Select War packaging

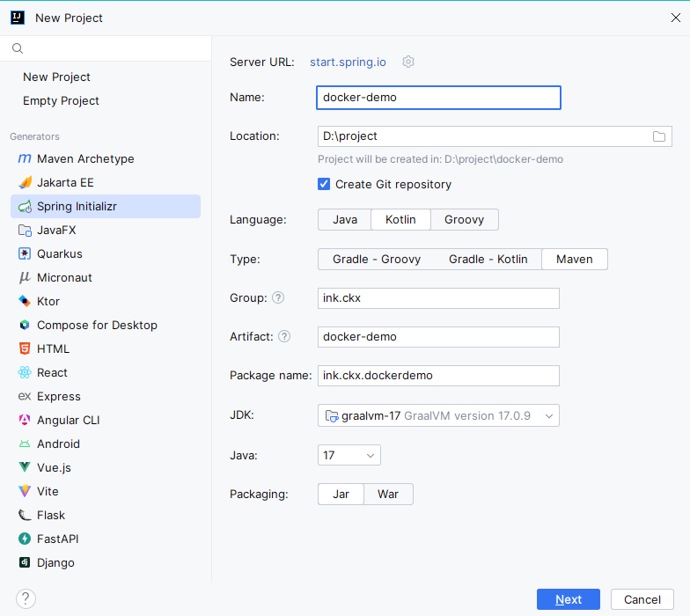tap(388, 495)
